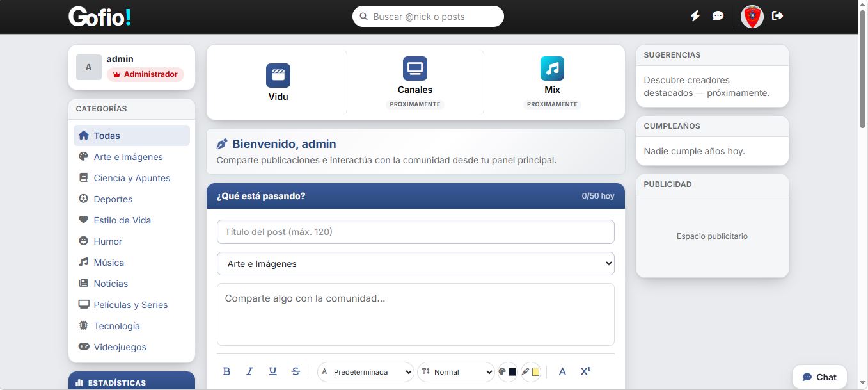Click the Nadie cumple años hoy text
The height and width of the screenshot is (390, 868).
click(695, 152)
